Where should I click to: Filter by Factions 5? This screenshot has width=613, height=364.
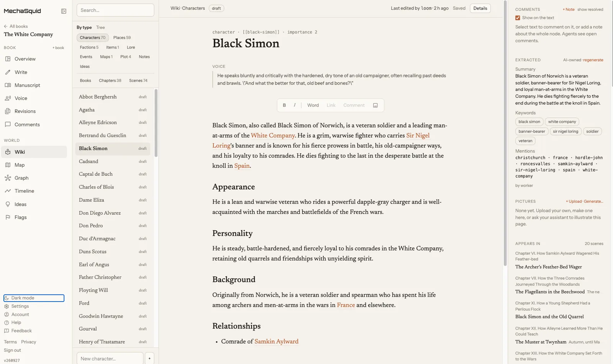[89, 48]
